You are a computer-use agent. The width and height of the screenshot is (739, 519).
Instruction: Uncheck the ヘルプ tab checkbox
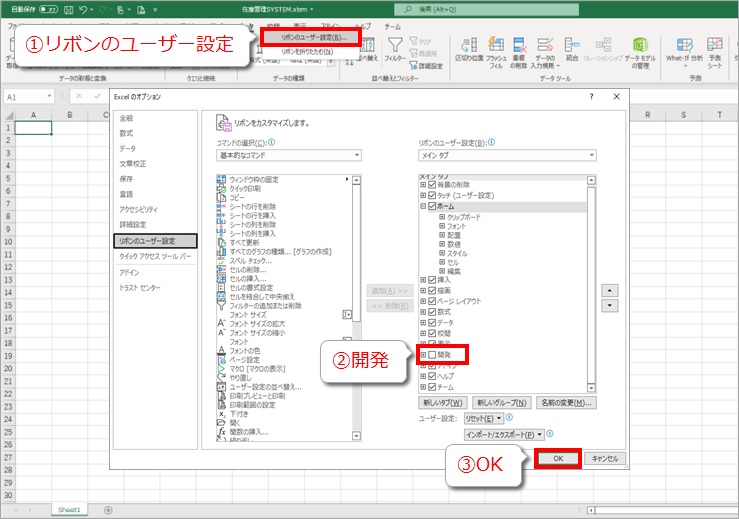pyautogui.click(x=432, y=376)
